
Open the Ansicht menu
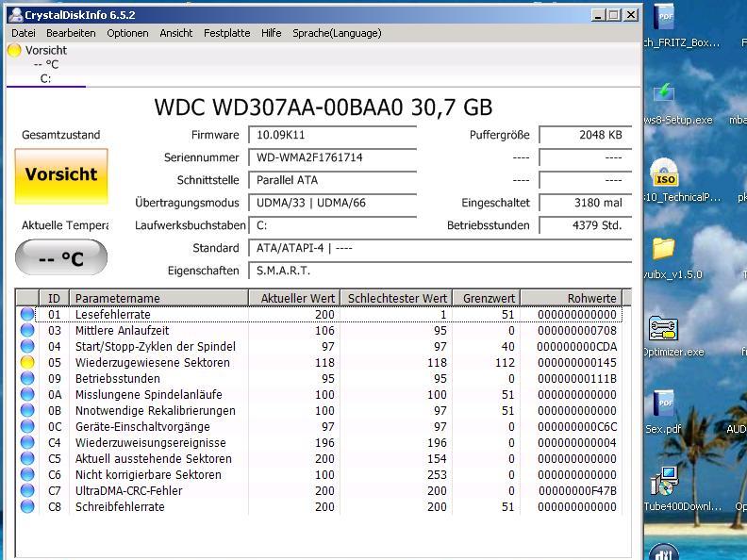tap(175, 33)
